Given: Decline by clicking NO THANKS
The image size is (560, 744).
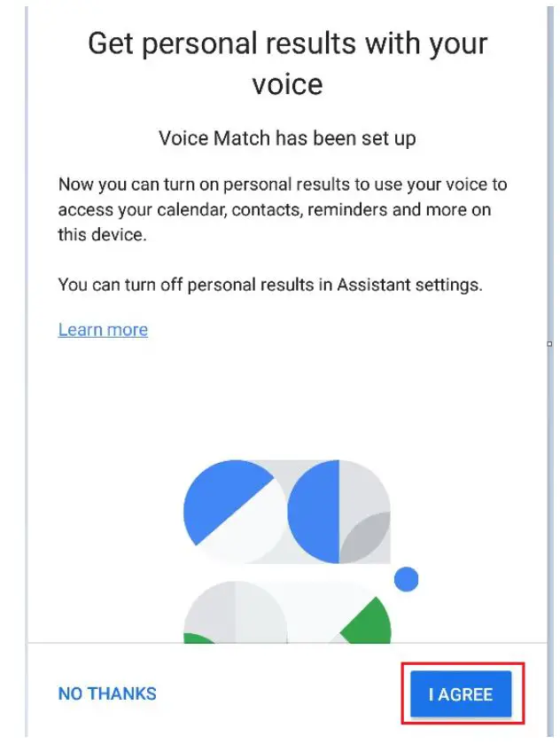Looking at the screenshot, I should (x=107, y=693).
